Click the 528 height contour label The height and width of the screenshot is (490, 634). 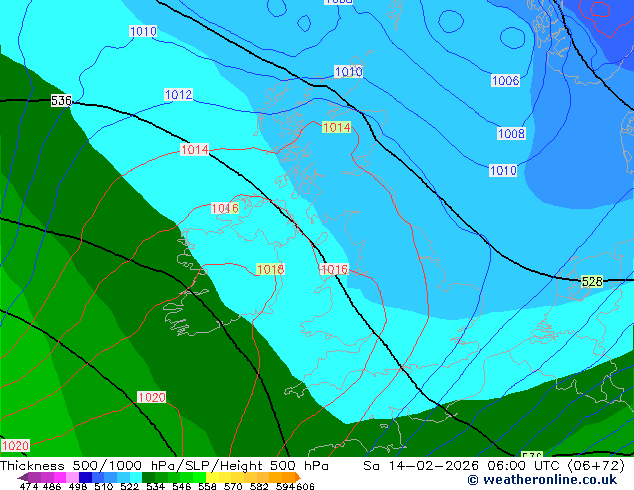592,281
